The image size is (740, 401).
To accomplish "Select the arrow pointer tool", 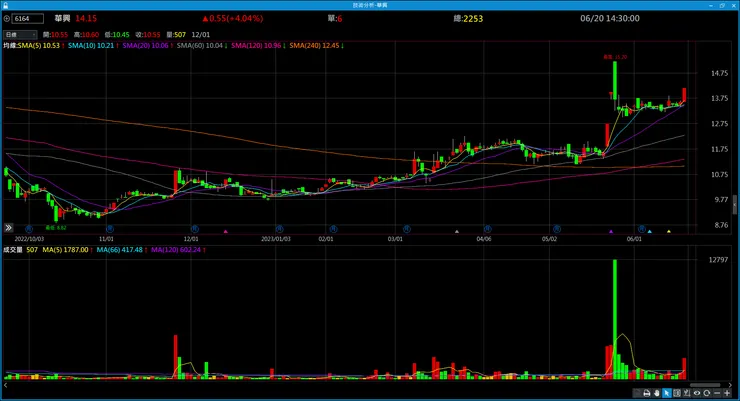I will click(x=667, y=393).
